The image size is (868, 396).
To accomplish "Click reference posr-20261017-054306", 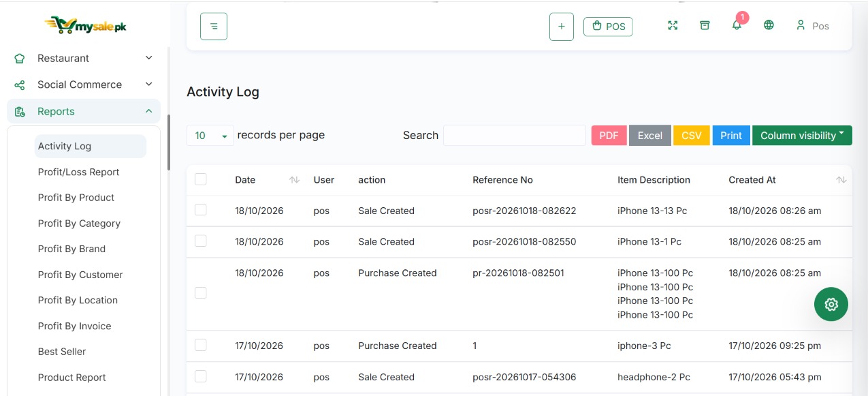I will pos(524,377).
